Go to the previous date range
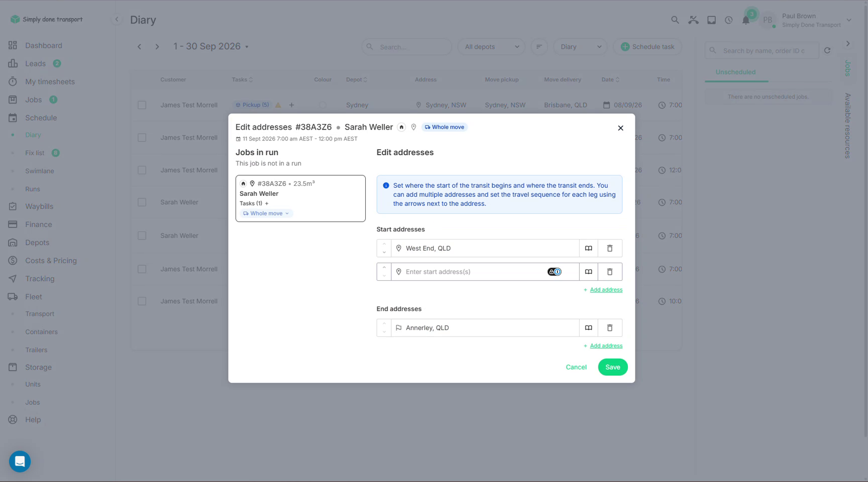Image resolution: width=868 pixels, height=482 pixels. pos(140,47)
